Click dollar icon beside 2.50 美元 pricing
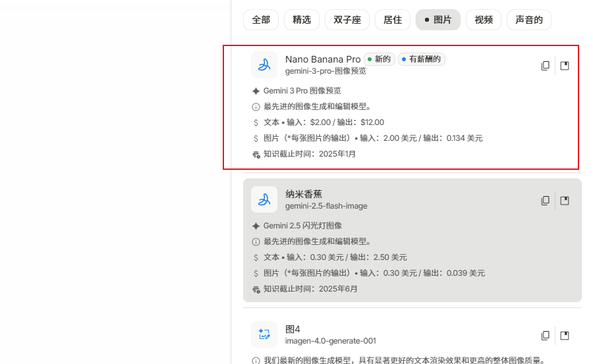Screen dimensions: 593x364 click(256, 258)
